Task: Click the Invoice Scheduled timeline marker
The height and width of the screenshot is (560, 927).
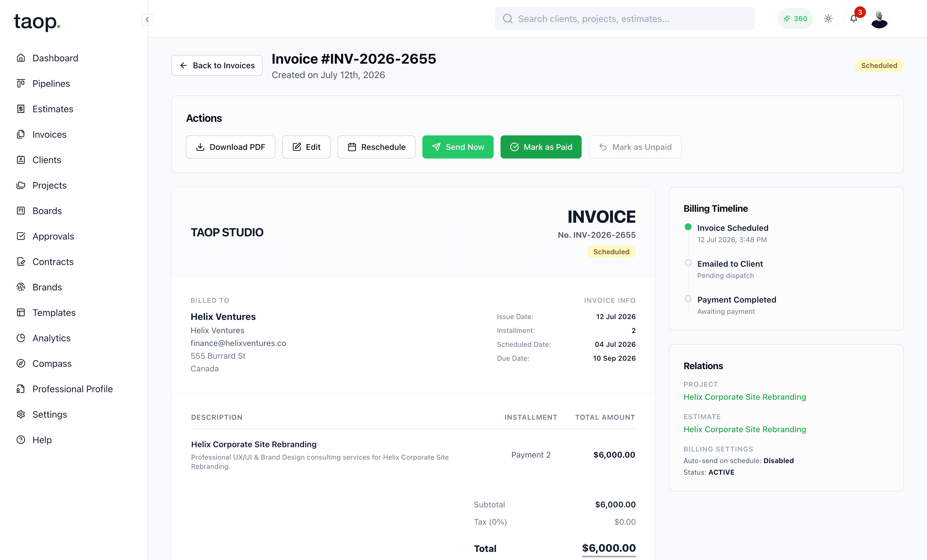Action: 688,227
